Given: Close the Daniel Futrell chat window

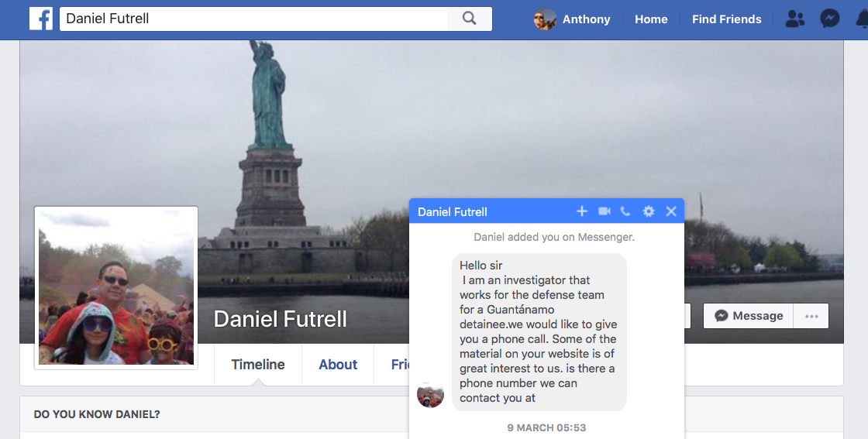Looking at the screenshot, I should 671,211.
